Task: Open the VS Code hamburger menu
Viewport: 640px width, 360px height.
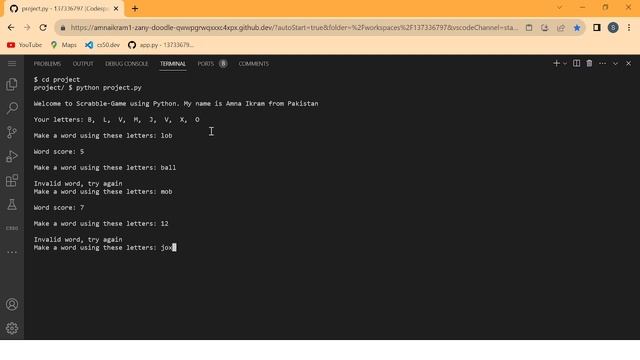Action: [x=12, y=63]
